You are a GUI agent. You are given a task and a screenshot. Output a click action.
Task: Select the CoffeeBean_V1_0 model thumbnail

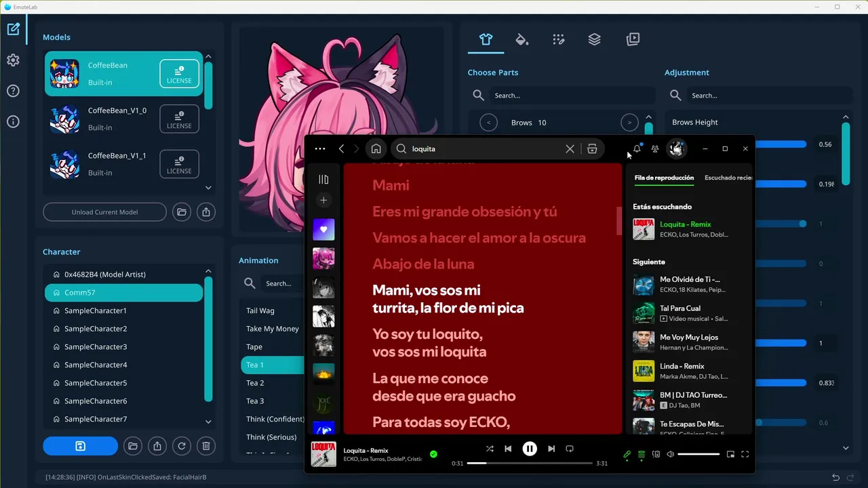pyautogui.click(x=64, y=119)
